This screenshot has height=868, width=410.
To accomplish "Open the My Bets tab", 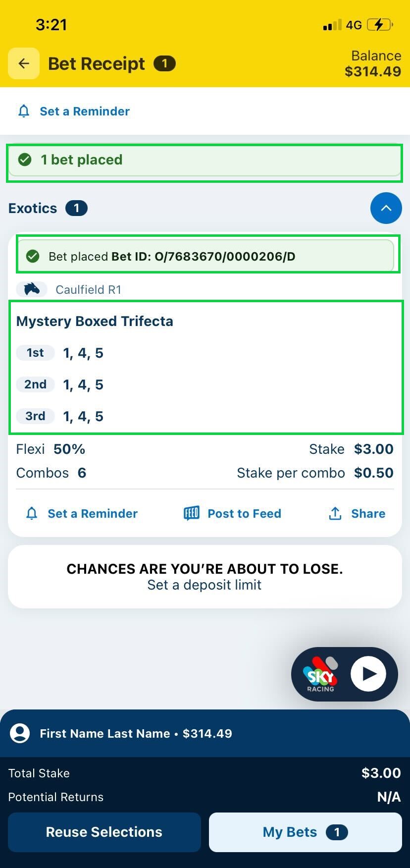I will (x=305, y=832).
